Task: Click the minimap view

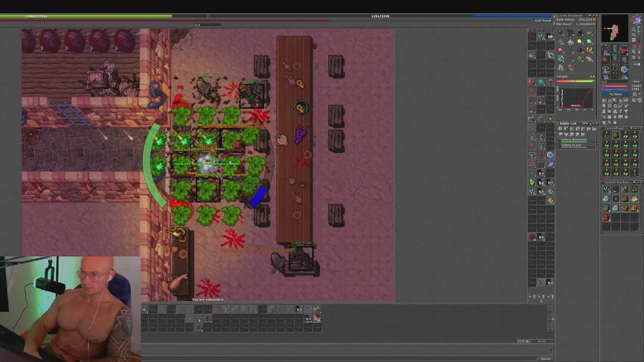Action: coord(615,28)
